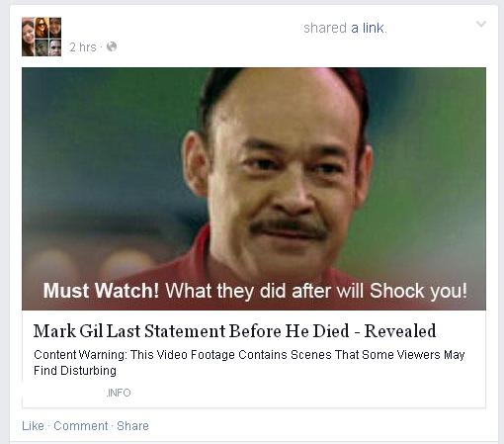Image resolution: width=504 pixels, height=444 pixels.
Task: Open the "Mark Gil Last Statement" headline
Action: point(234,331)
